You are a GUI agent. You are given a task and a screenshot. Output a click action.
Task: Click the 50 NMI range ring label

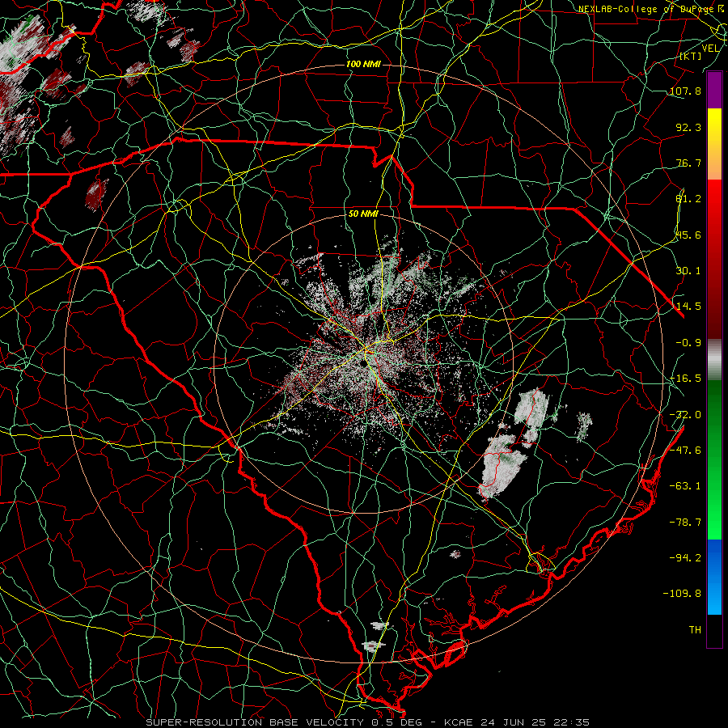363,214
